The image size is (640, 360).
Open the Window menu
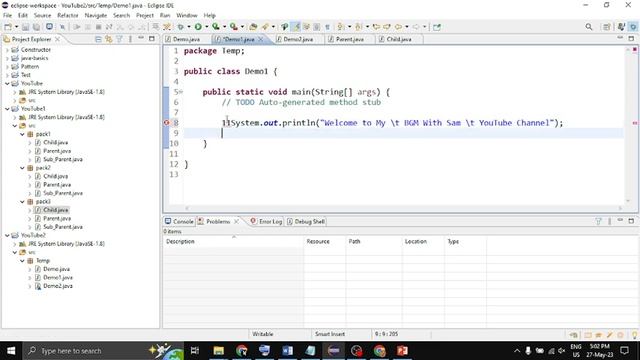pos(187,16)
